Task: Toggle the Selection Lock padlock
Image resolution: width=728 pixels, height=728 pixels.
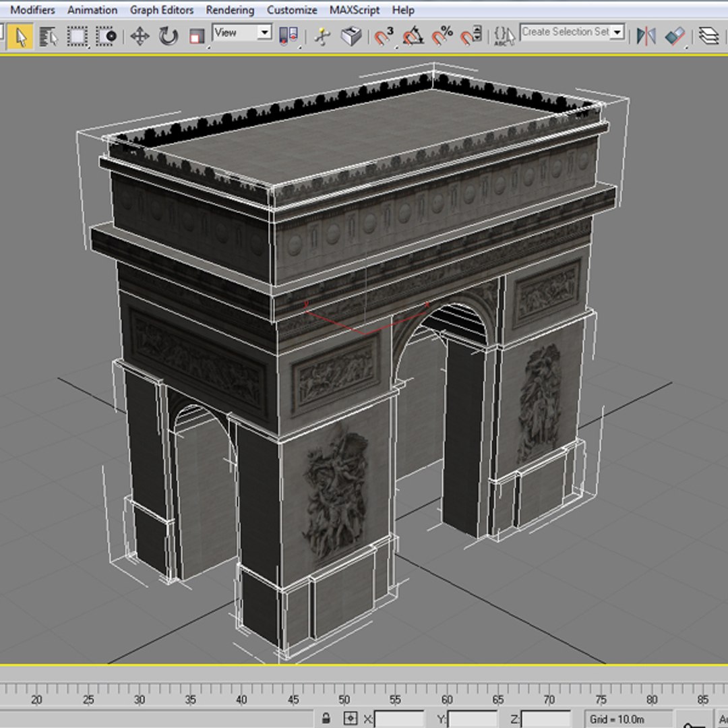Action: [x=326, y=719]
